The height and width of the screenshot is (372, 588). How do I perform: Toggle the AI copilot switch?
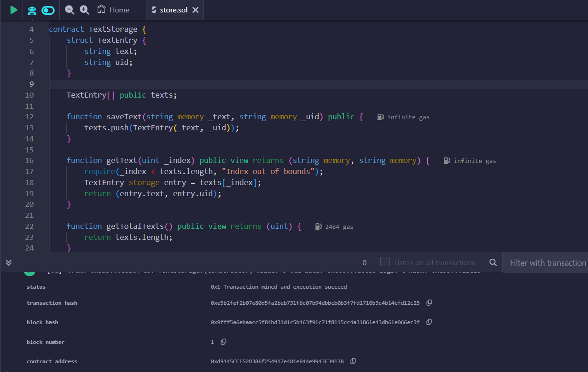click(x=48, y=10)
